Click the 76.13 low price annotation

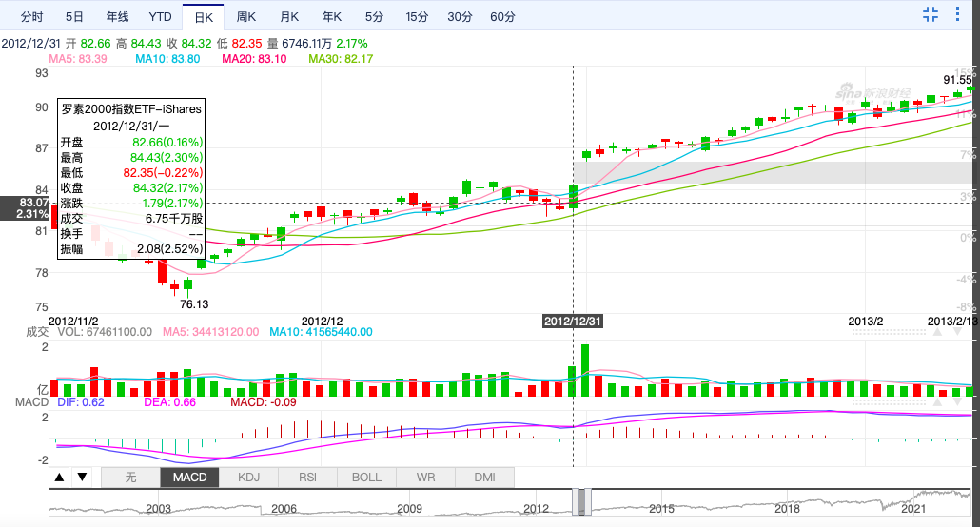pos(194,304)
